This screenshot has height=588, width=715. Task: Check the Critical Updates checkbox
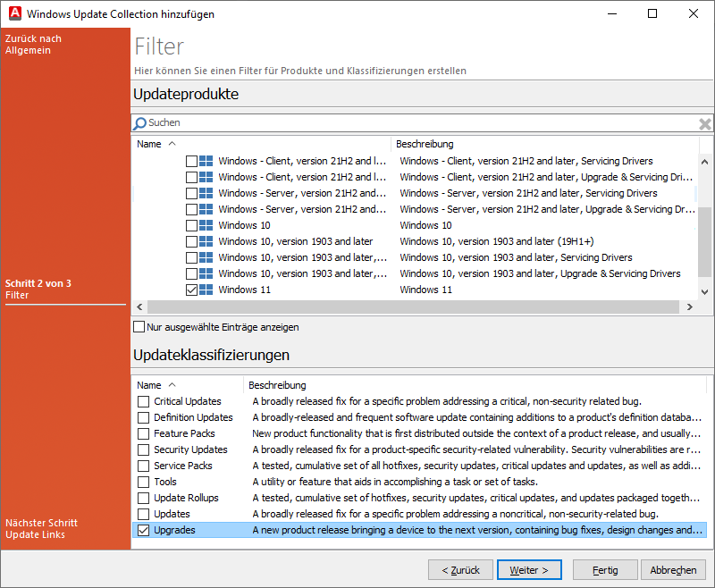coord(141,401)
